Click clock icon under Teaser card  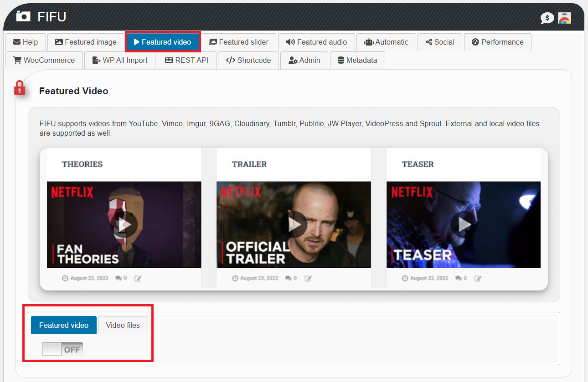pyautogui.click(x=405, y=278)
